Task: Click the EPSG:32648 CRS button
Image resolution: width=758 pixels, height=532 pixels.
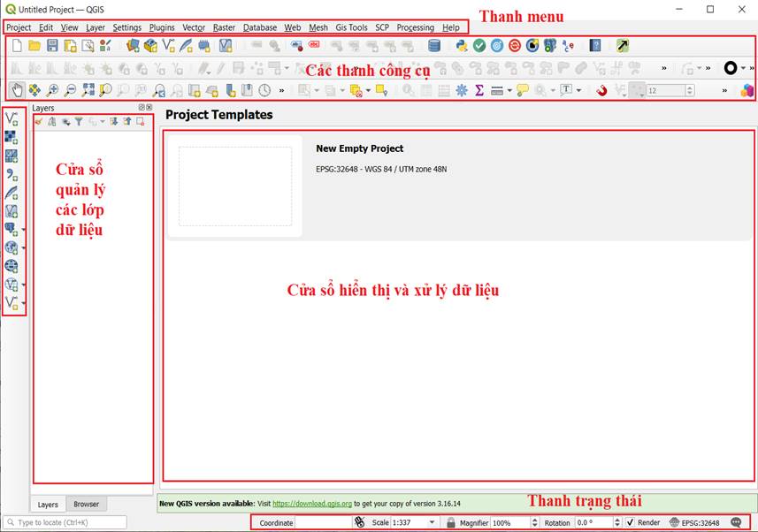Action: coord(694,522)
